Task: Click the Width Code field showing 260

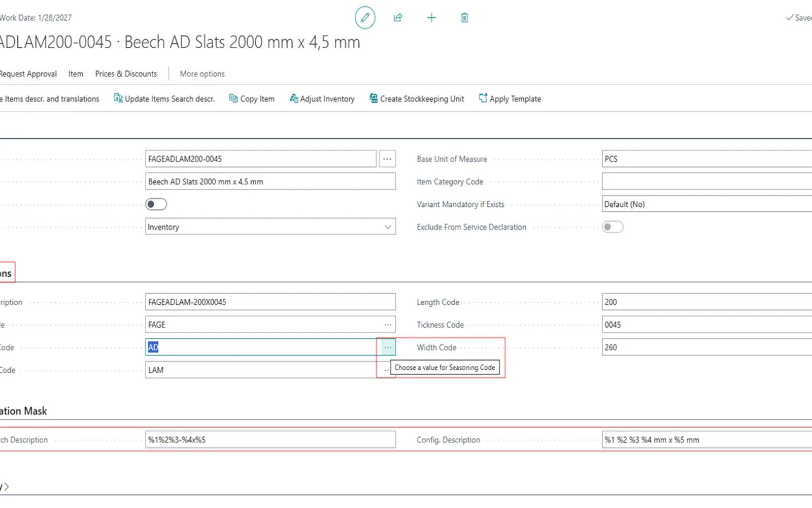Action: (x=707, y=347)
